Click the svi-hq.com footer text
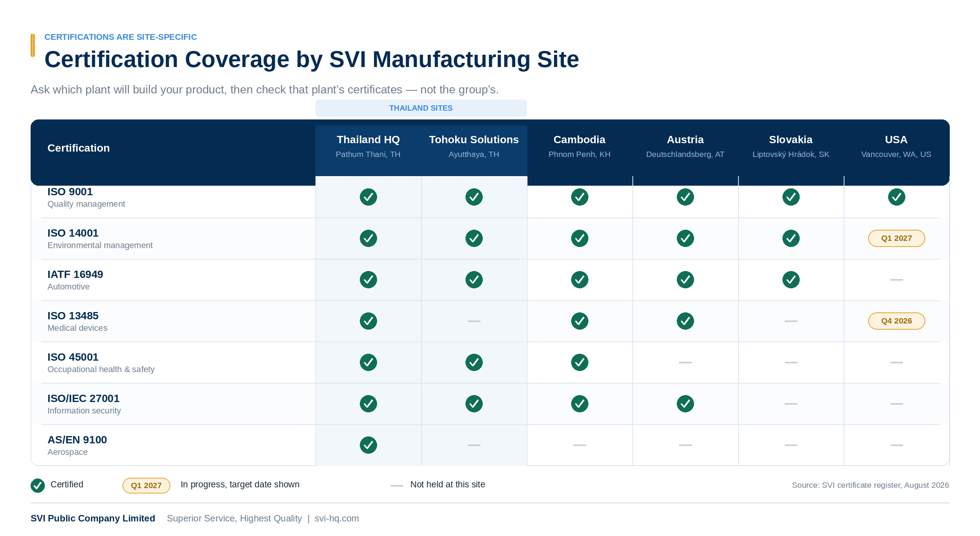 point(337,518)
